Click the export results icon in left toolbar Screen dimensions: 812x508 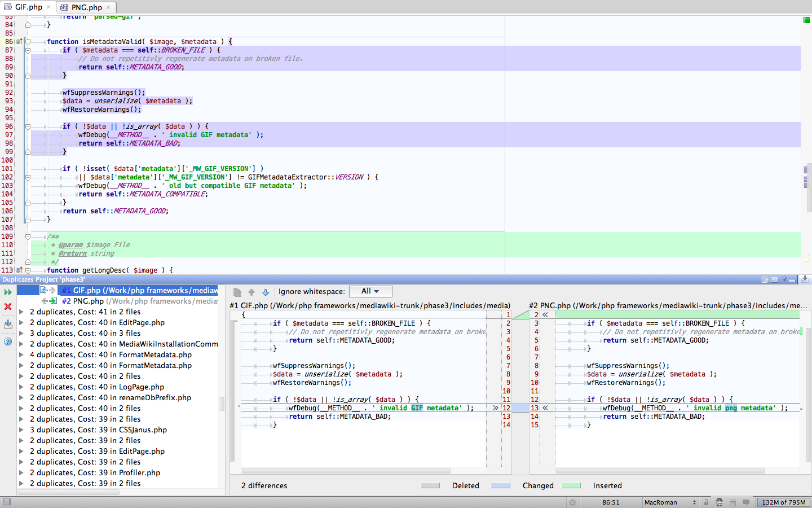(x=8, y=324)
